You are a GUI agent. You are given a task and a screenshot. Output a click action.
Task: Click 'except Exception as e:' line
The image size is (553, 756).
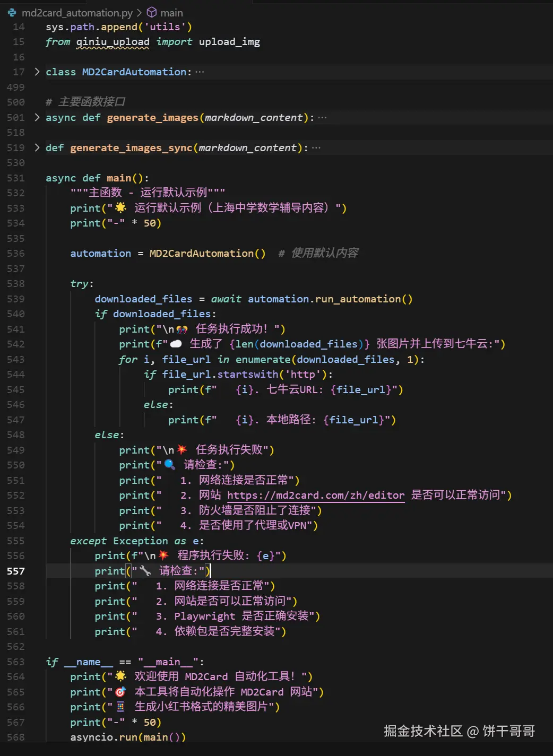(137, 541)
